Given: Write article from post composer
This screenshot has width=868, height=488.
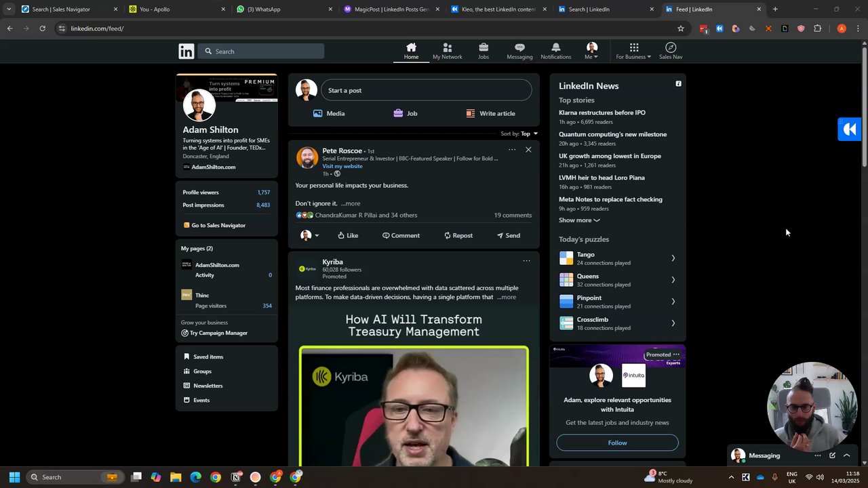Looking at the screenshot, I should pyautogui.click(x=490, y=113).
